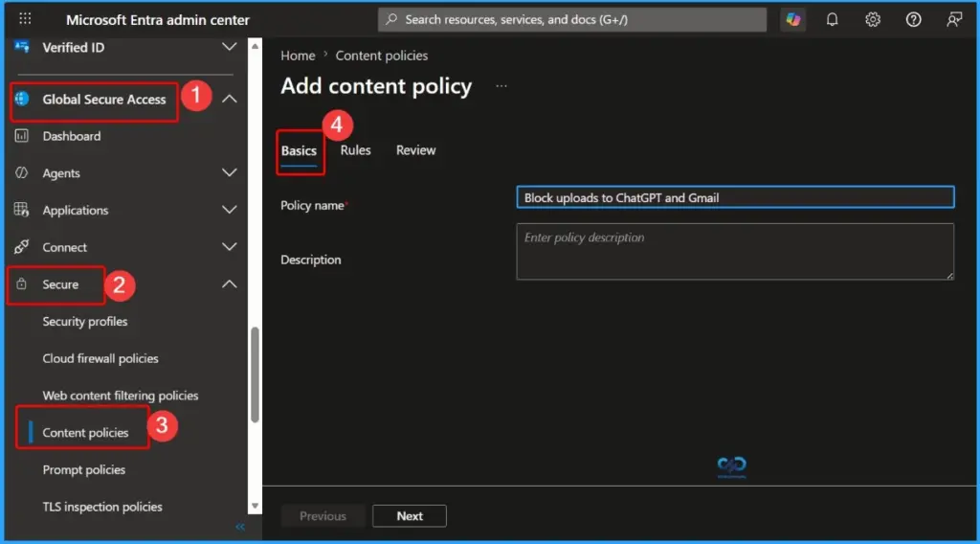This screenshot has height=544, width=980.
Task: Click the Secure lock icon
Action: point(22,283)
